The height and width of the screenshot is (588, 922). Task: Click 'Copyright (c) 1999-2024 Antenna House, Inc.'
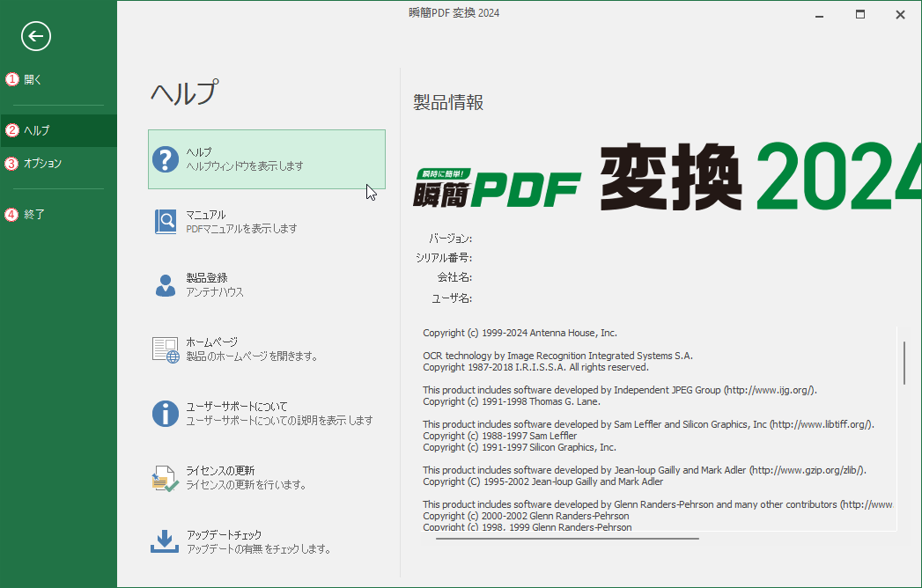click(x=520, y=333)
